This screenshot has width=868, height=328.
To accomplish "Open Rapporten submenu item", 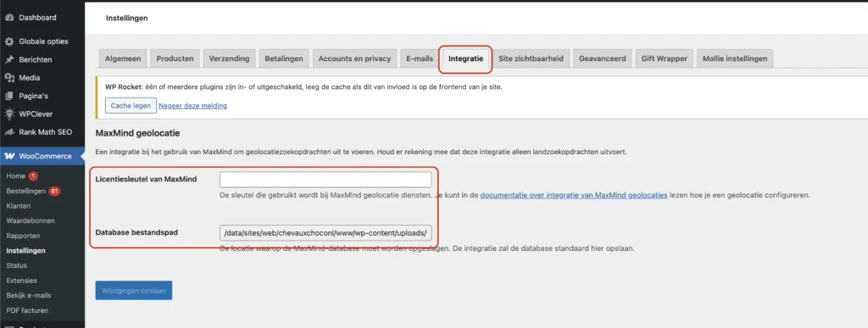I will coord(23,236).
